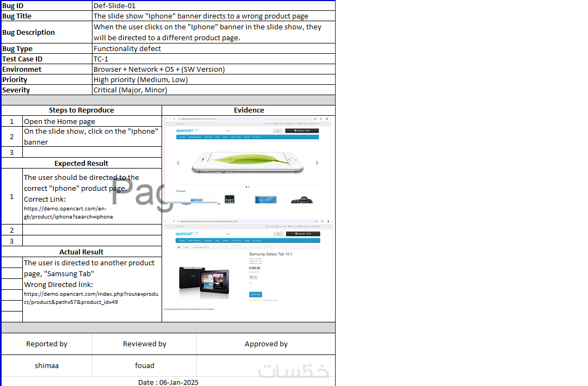Click the empty step 3 cell under Steps to Reproduce
The width and height of the screenshot is (588, 386).
92,153
